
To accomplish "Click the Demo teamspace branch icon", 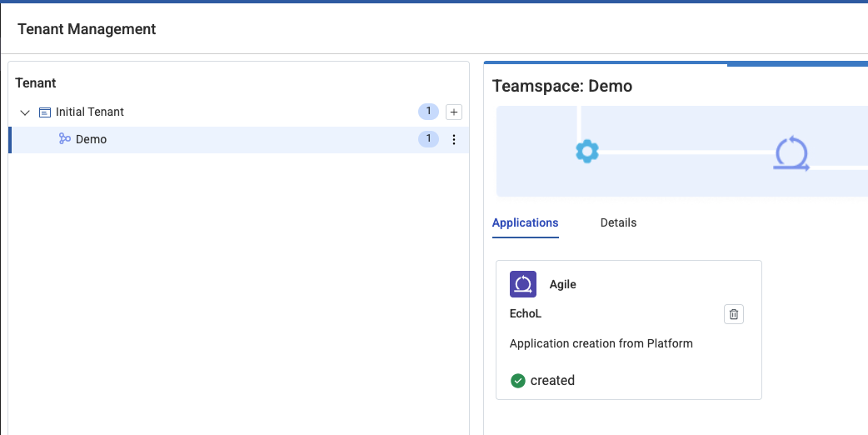I will (x=65, y=139).
